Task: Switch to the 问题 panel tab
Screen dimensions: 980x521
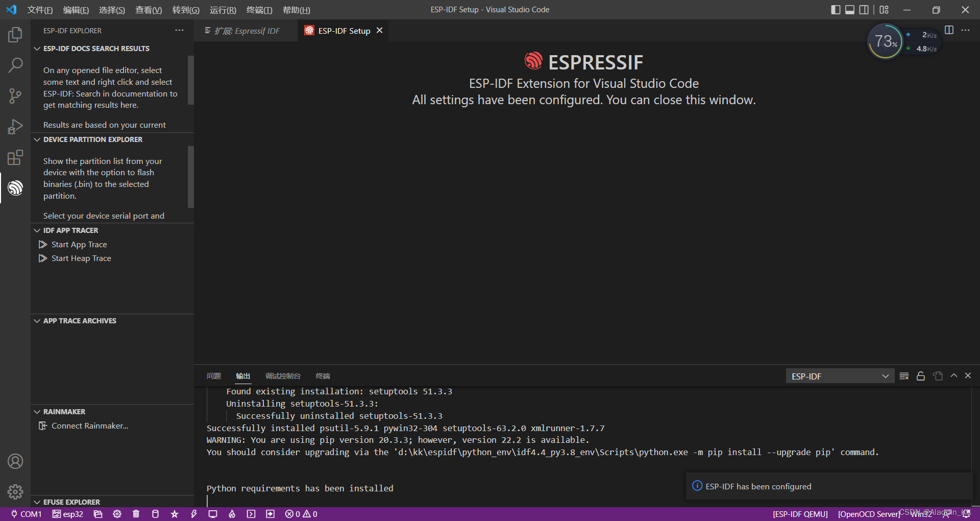Action: tap(214, 376)
